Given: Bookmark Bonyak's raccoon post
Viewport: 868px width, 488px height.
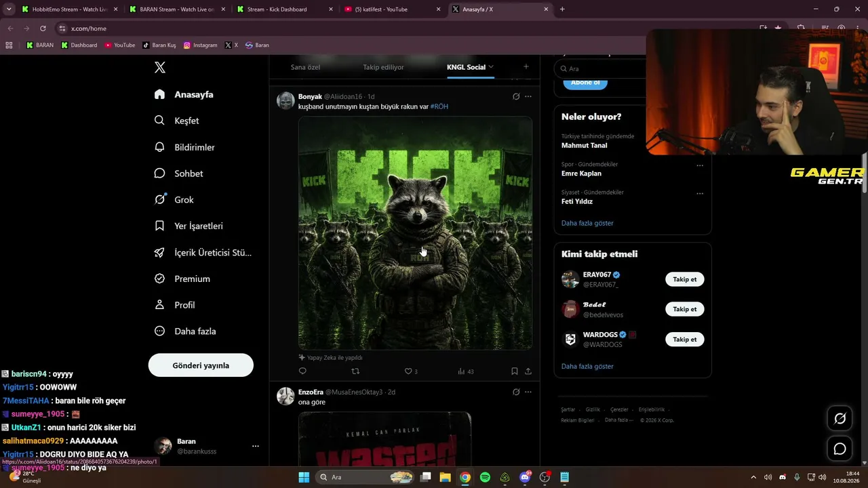Looking at the screenshot, I should tap(515, 371).
